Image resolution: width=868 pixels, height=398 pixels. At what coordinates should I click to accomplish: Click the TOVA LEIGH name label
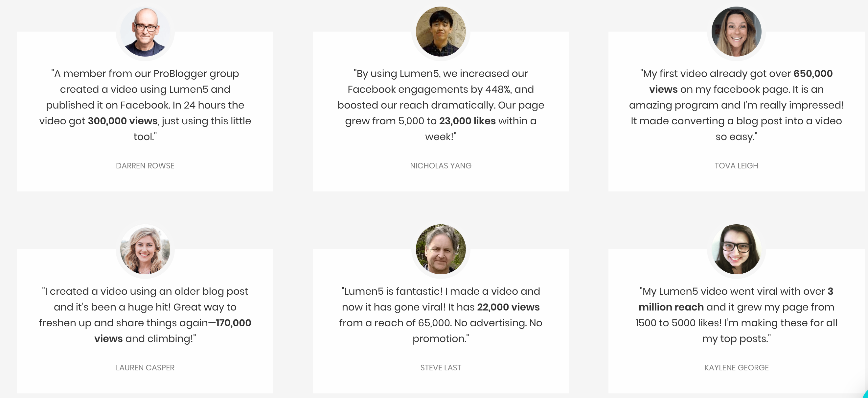pos(736,165)
